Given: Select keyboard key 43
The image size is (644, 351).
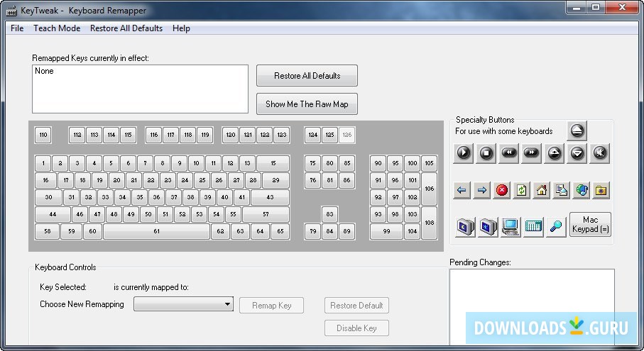Looking at the screenshot, I should tap(270, 197).
